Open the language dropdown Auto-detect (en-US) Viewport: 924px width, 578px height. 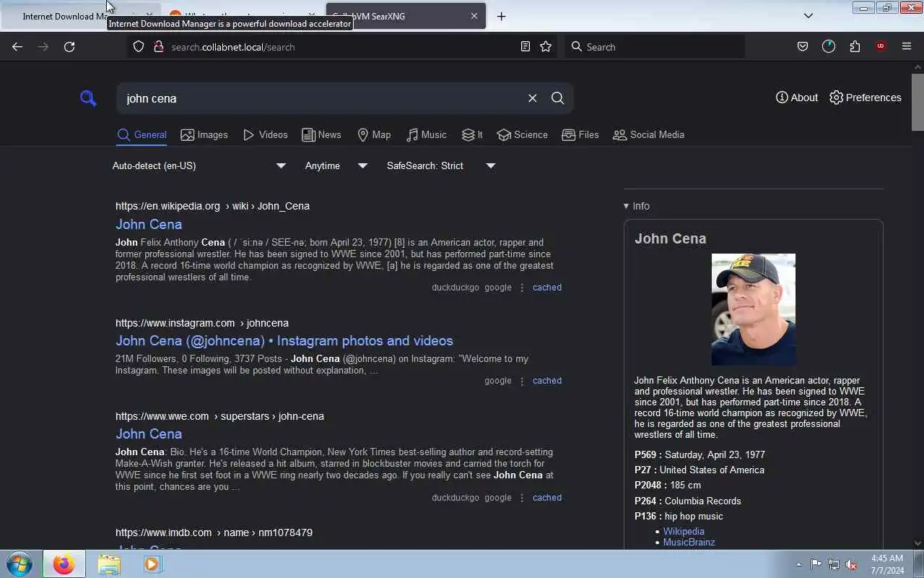(199, 165)
